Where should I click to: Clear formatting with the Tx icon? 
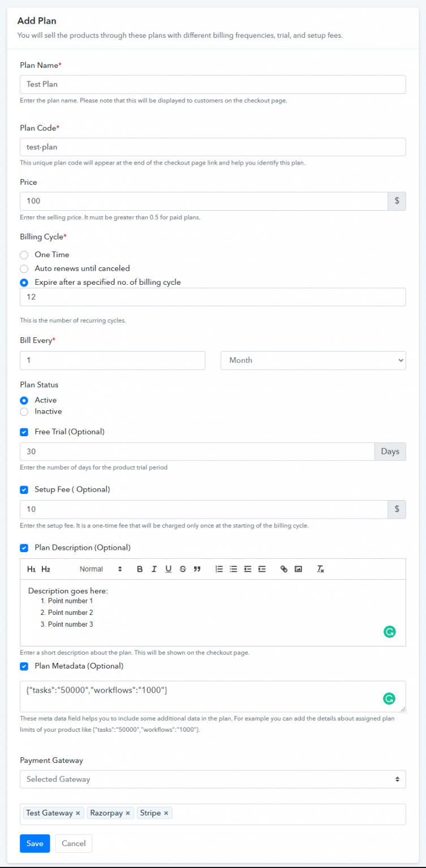tap(320, 569)
